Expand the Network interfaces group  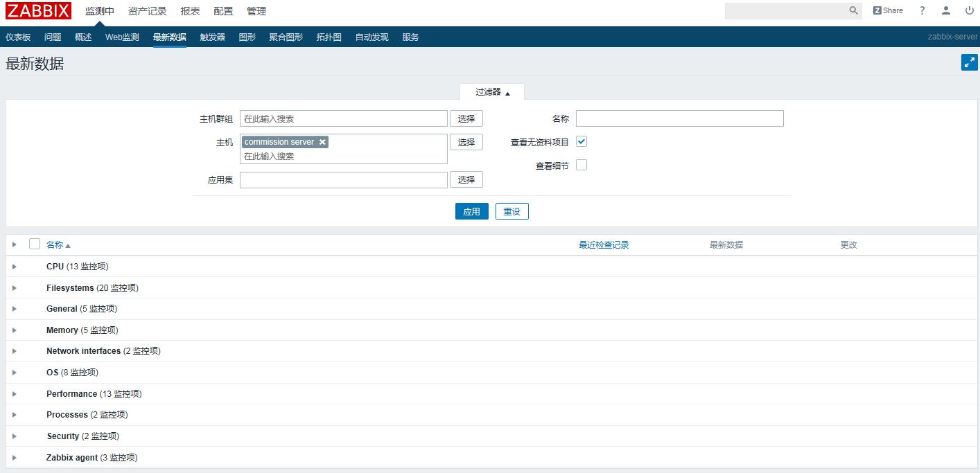pos(14,351)
